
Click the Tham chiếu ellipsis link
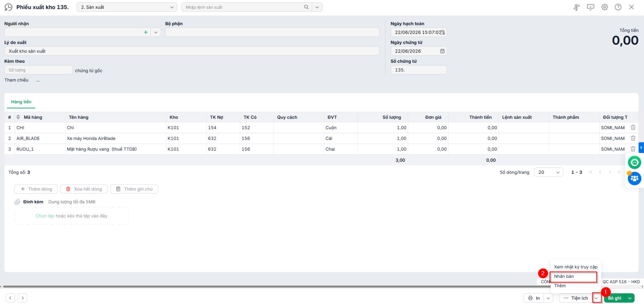(x=38, y=80)
